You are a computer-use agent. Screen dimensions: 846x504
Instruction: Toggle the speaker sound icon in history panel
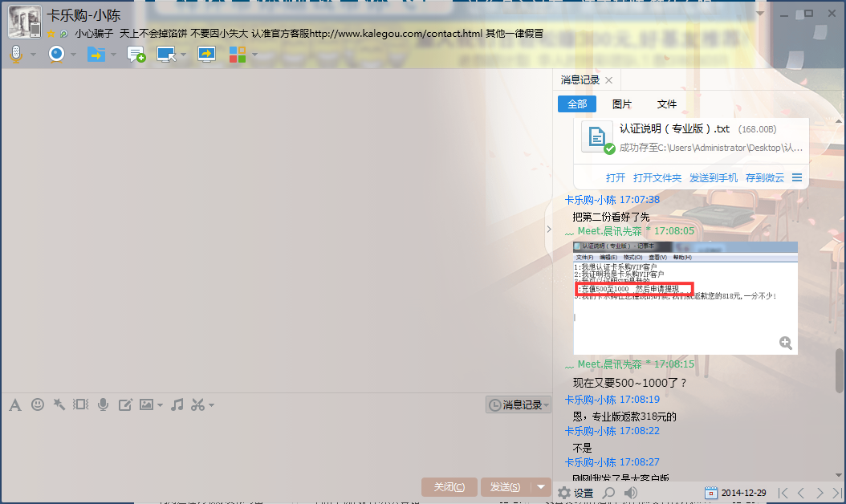631,493
